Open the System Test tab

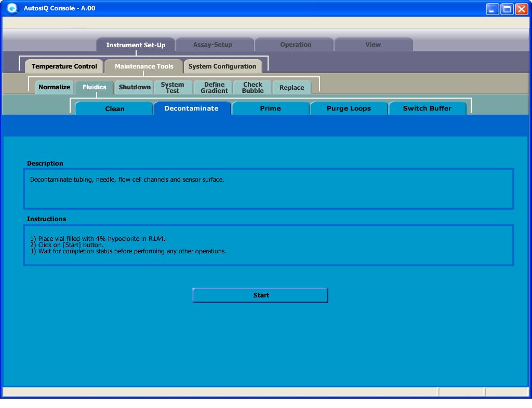pos(173,87)
